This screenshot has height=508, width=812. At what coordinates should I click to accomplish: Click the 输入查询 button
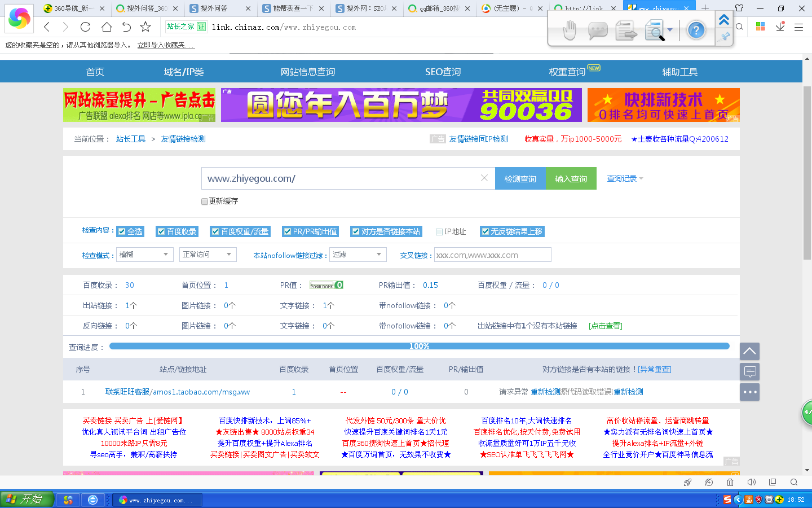pyautogui.click(x=571, y=178)
